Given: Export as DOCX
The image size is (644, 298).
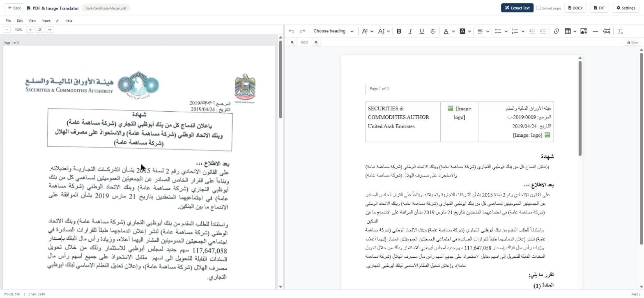Looking at the screenshot, I should (575, 8).
